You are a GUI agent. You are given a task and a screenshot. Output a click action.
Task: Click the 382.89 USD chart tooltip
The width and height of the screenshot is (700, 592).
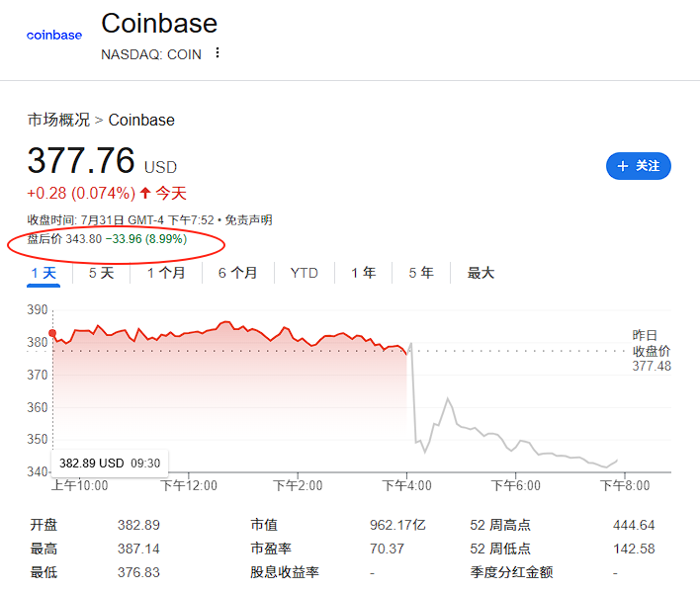click(x=109, y=463)
